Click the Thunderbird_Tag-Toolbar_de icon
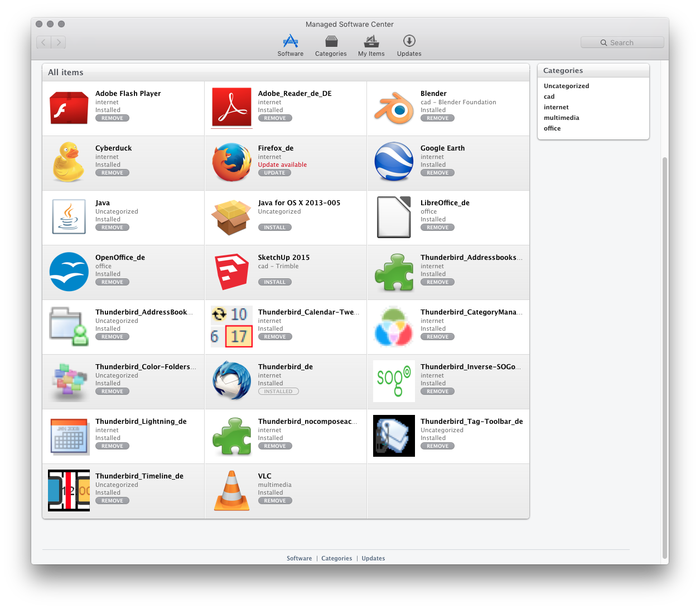Screen dimensions: 700x609 tap(394, 436)
